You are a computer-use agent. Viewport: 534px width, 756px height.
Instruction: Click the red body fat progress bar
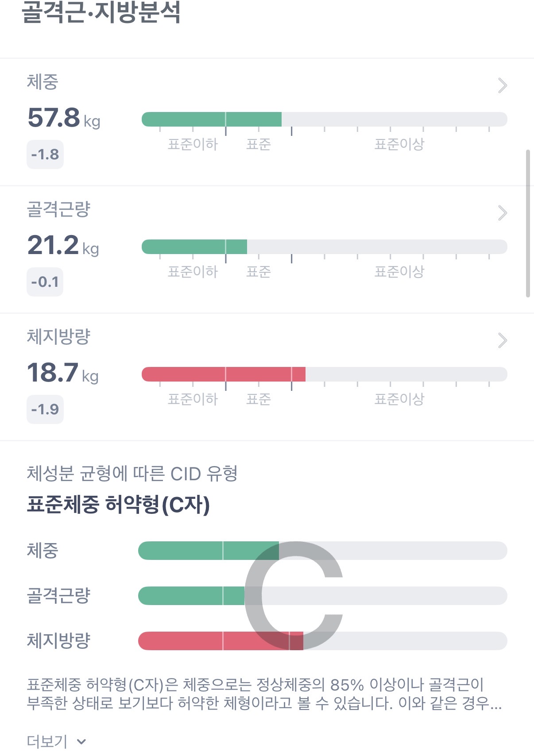pyautogui.click(x=223, y=374)
